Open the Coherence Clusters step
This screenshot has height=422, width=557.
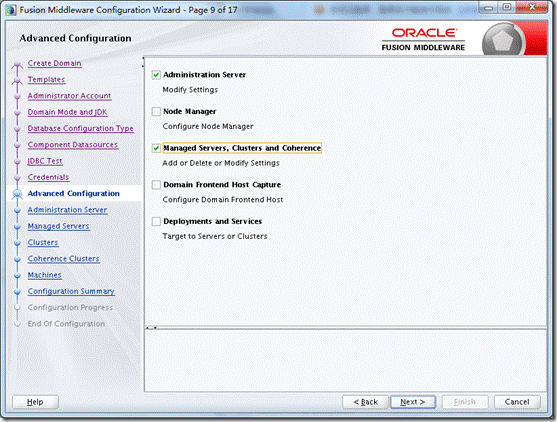point(64,259)
